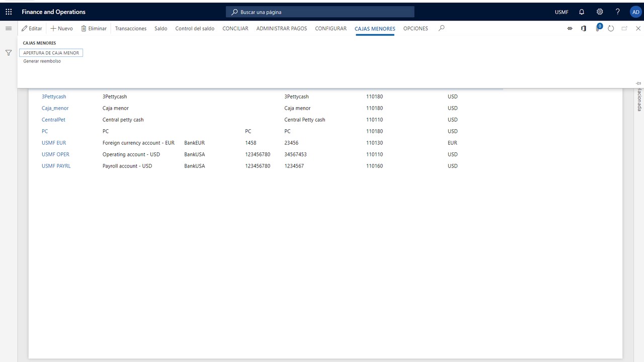644x362 pixels.
Task: Open the USMF OPER bank account link
Action: 55,154
